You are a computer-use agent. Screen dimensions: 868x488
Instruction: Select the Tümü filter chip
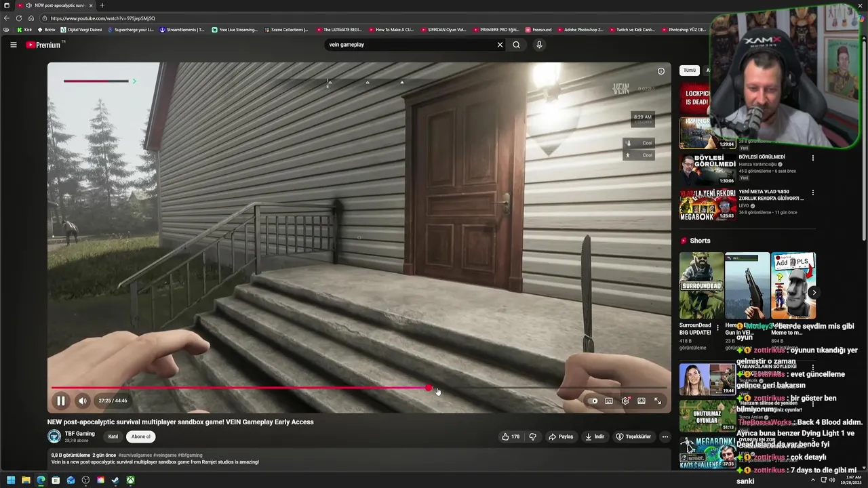coord(690,70)
